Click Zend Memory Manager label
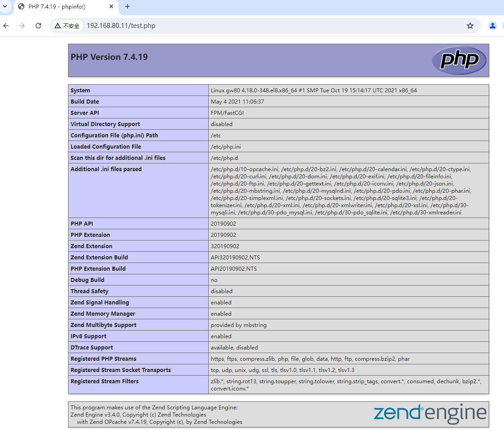 pyautogui.click(x=103, y=314)
